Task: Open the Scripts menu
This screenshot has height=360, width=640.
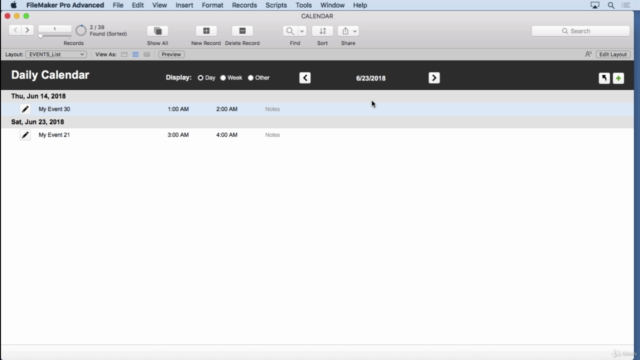Action: point(276,5)
